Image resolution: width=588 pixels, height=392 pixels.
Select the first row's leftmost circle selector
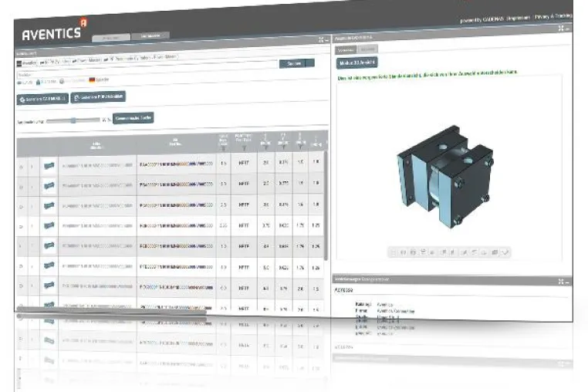(21, 167)
